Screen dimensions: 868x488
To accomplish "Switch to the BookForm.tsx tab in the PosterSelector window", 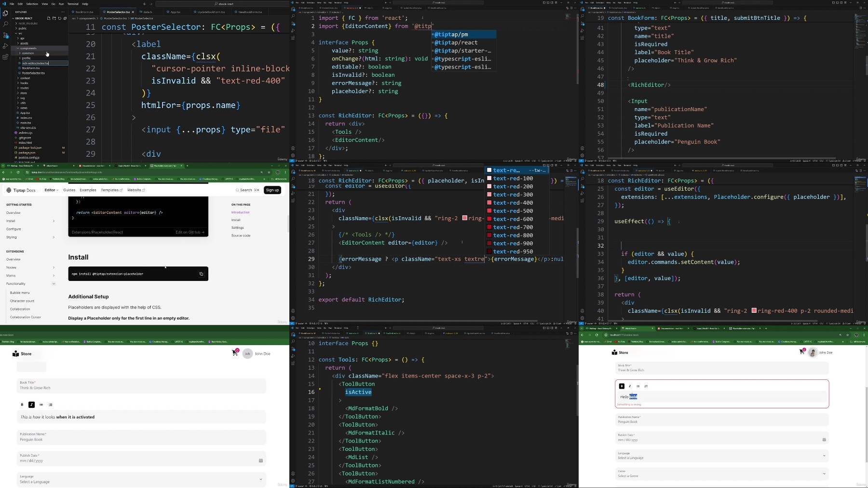I will click(x=84, y=12).
